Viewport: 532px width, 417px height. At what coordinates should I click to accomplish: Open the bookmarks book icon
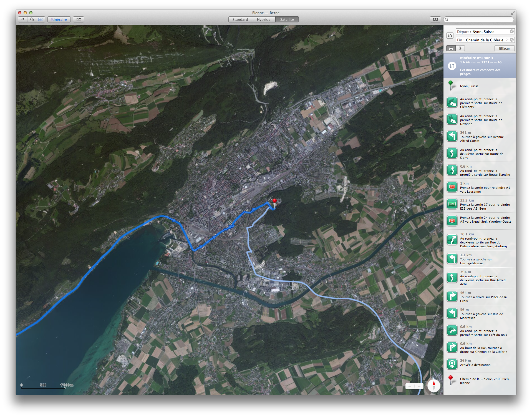(x=435, y=19)
